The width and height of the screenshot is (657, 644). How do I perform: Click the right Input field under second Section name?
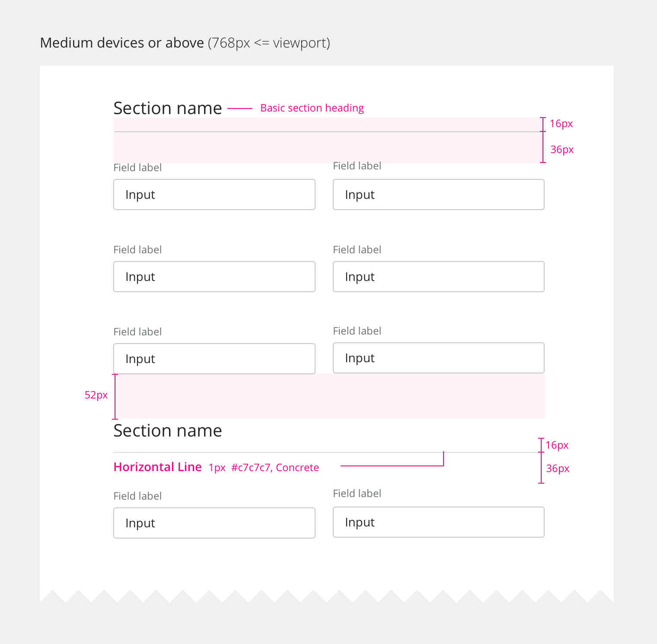click(438, 522)
